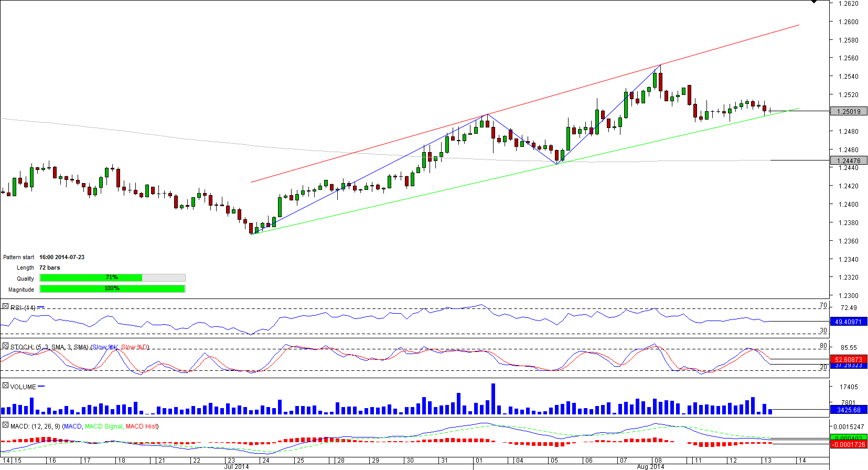Select the 1.24476 price level label
Image resolution: width=868 pixels, height=470 pixels.
(849, 161)
